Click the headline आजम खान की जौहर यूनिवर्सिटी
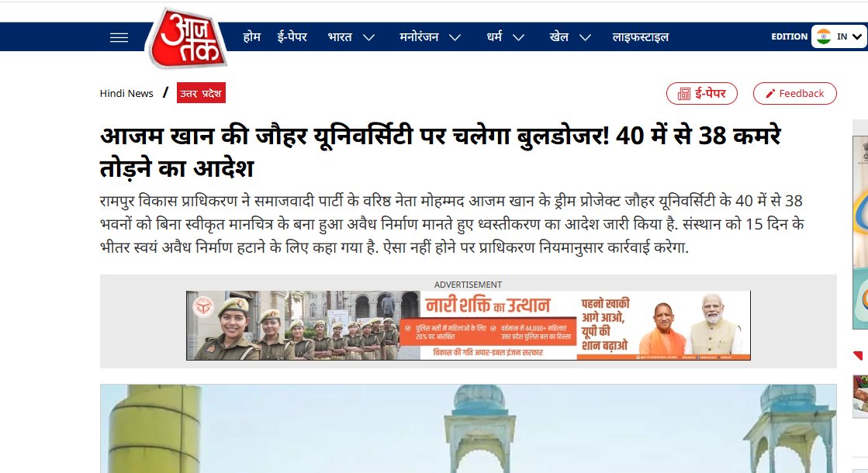This screenshot has height=473, width=868. click(x=440, y=151)
